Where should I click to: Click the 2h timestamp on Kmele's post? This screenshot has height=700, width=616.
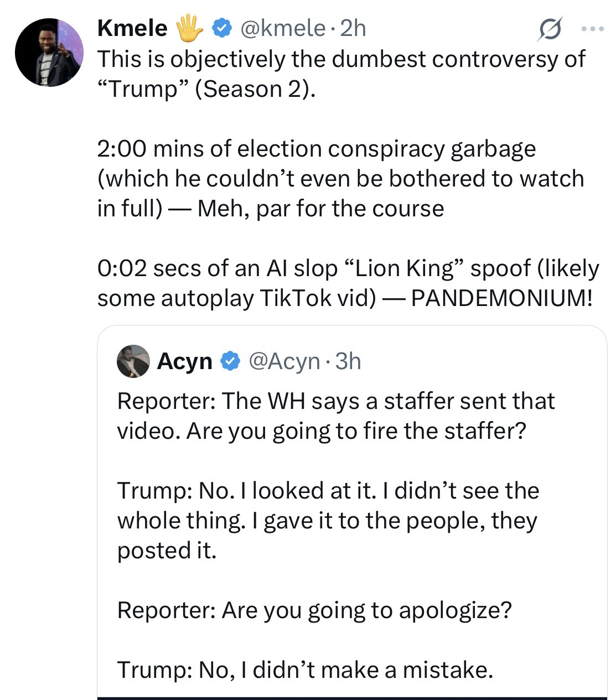(353, 28)
